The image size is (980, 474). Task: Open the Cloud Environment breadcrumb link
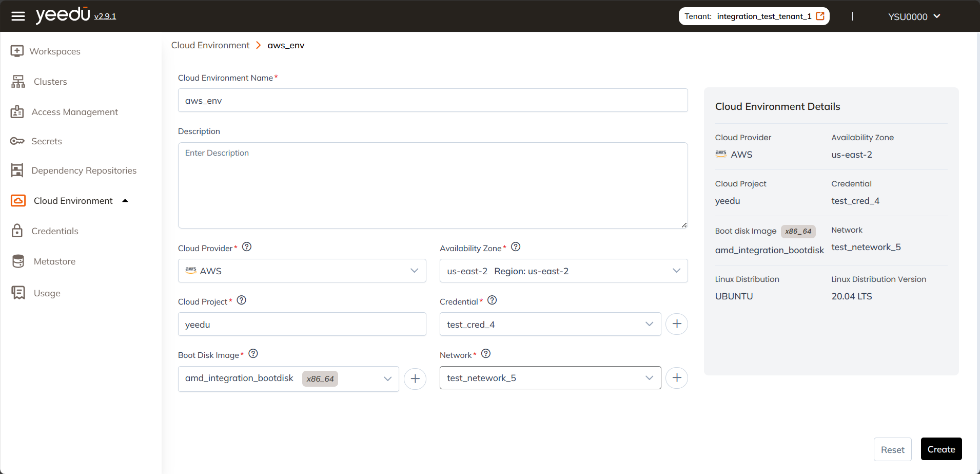(210, 45)
